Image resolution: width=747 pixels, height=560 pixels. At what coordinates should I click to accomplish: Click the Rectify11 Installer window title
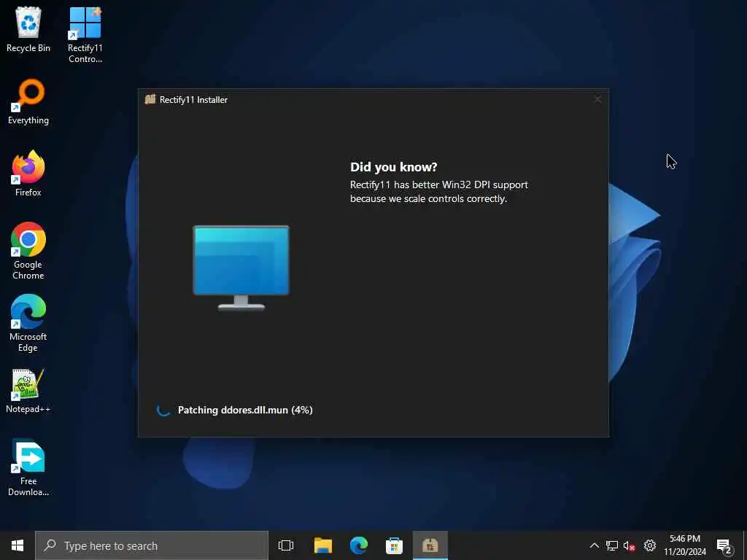point(193,99)
